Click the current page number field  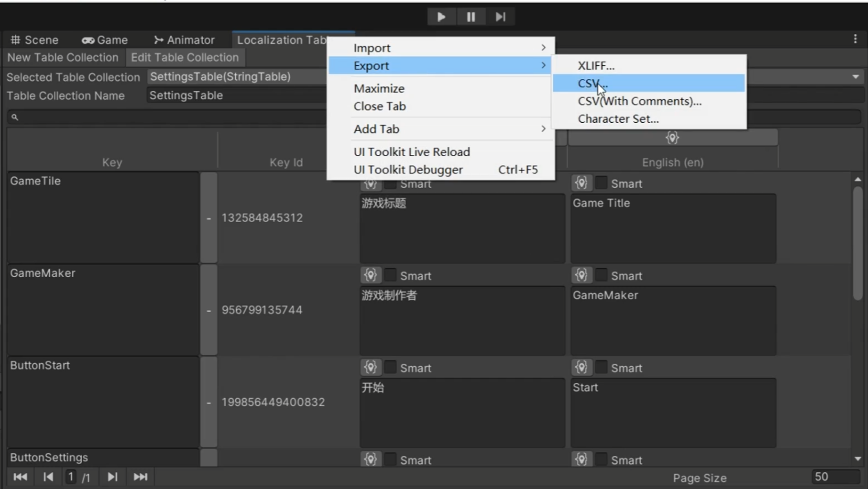71,477
